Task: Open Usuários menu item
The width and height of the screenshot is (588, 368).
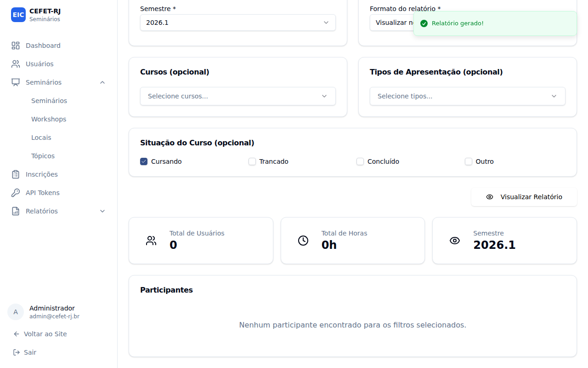Action: [59, 64]
